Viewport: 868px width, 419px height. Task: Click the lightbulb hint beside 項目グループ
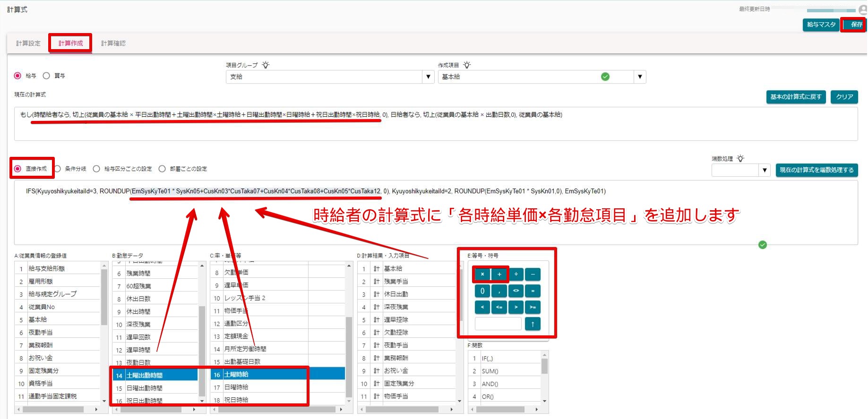coord(266,65)
